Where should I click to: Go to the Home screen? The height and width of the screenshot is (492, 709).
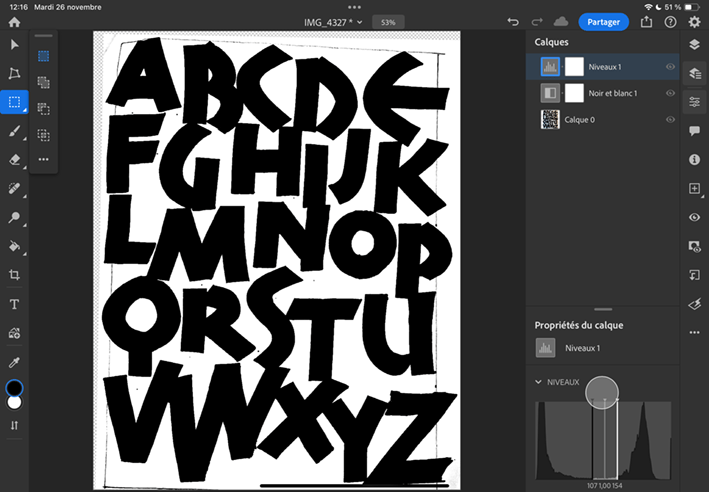tap(14, 21)
